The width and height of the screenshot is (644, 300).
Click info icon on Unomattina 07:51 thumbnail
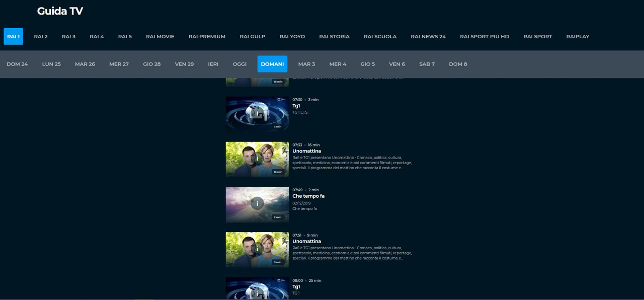pos(257,249)
